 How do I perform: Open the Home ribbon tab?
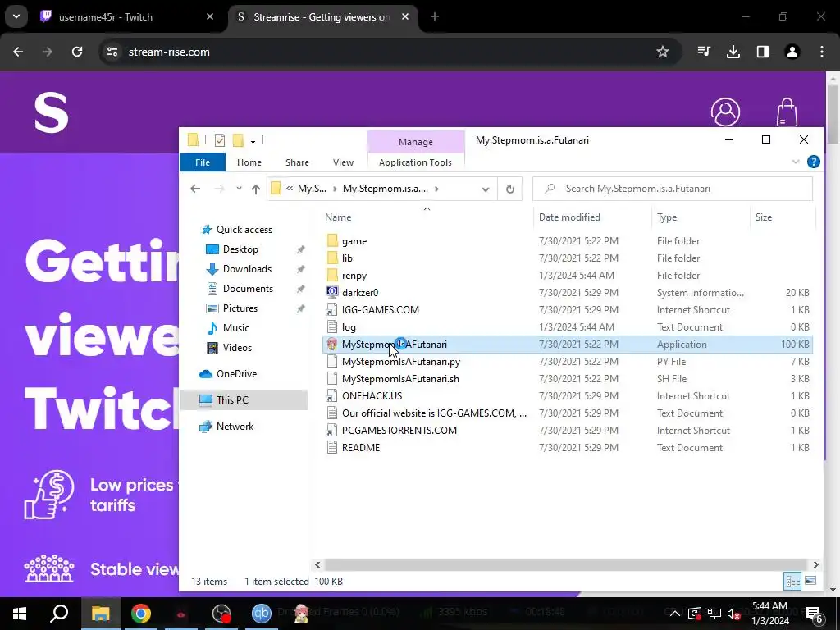click(x=249, y=162)
